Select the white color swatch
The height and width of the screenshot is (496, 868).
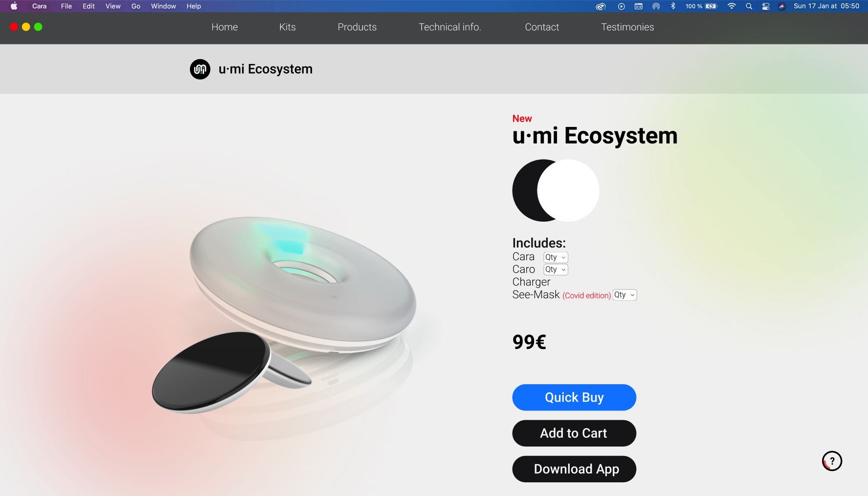(568, 190)
